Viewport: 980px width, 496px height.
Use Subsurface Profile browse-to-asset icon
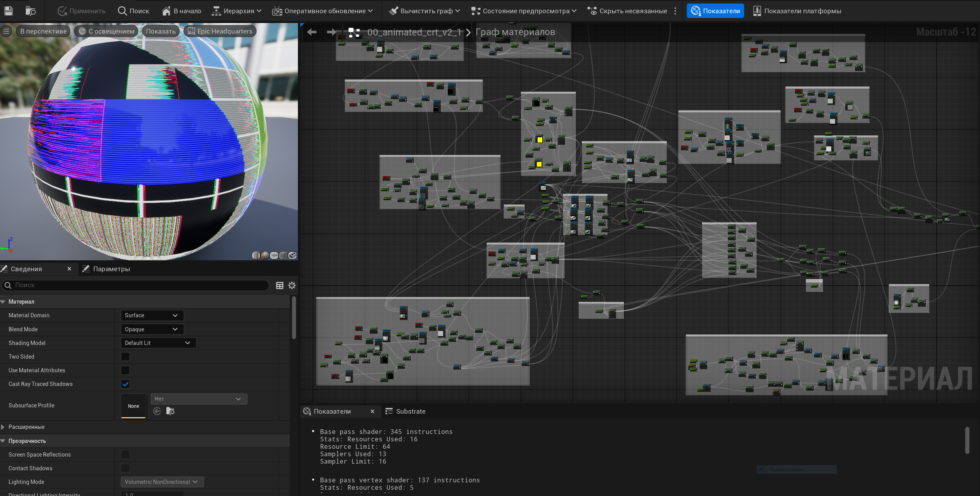point(170,411)
